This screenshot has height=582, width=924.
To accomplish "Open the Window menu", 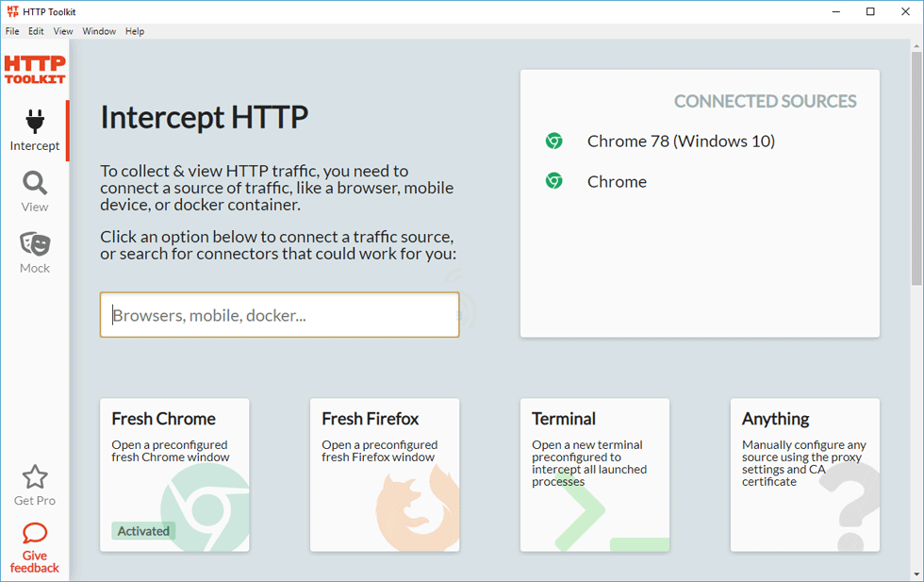I will click(x=99, y=31).
